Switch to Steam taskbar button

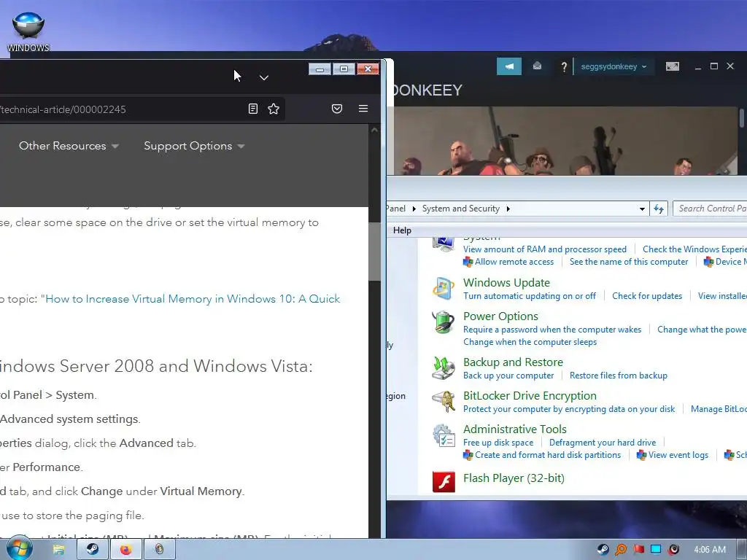[x=93, y=550]
